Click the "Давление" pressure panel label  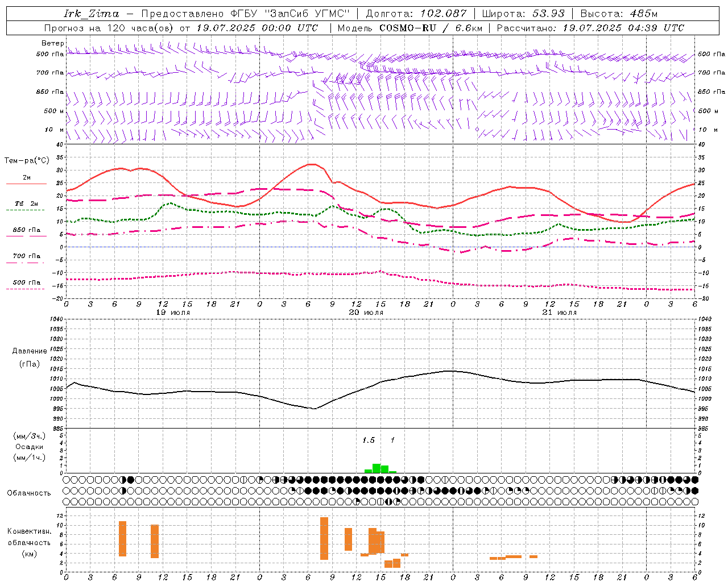click(x=30, y=351)
